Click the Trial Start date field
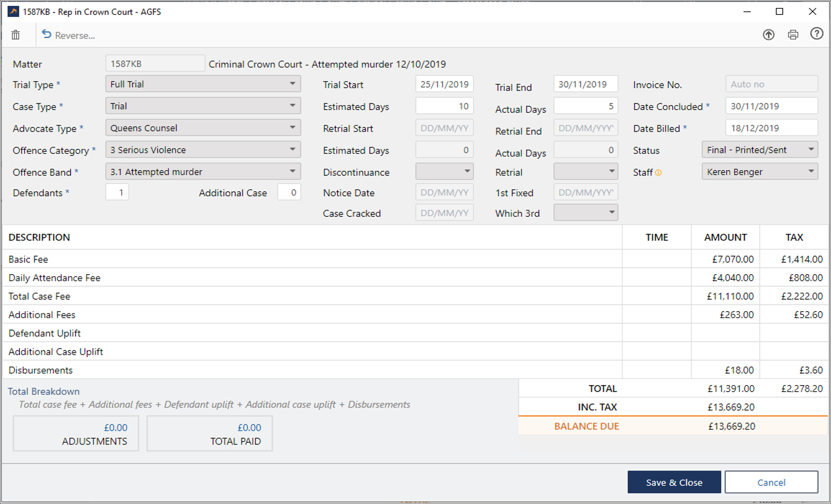Screen dimensions: 831x504 (x=444, y=84)
